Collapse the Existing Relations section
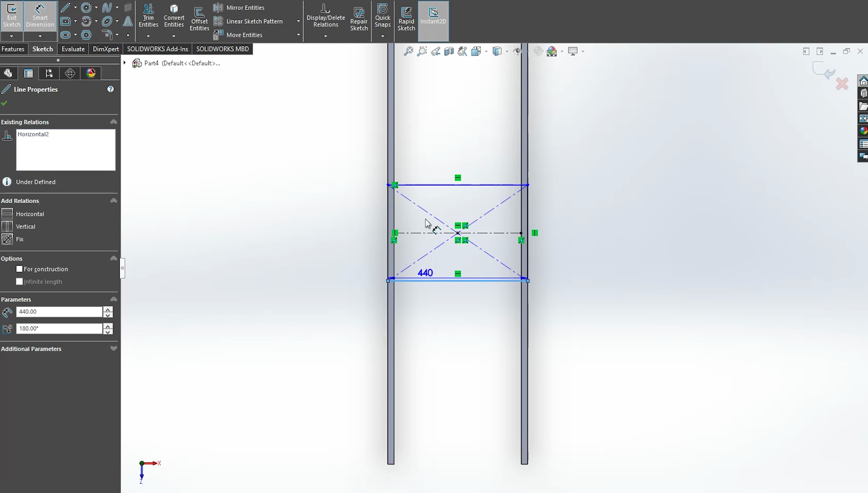Viewport: 868px width, 493px height. pos(113,122)
